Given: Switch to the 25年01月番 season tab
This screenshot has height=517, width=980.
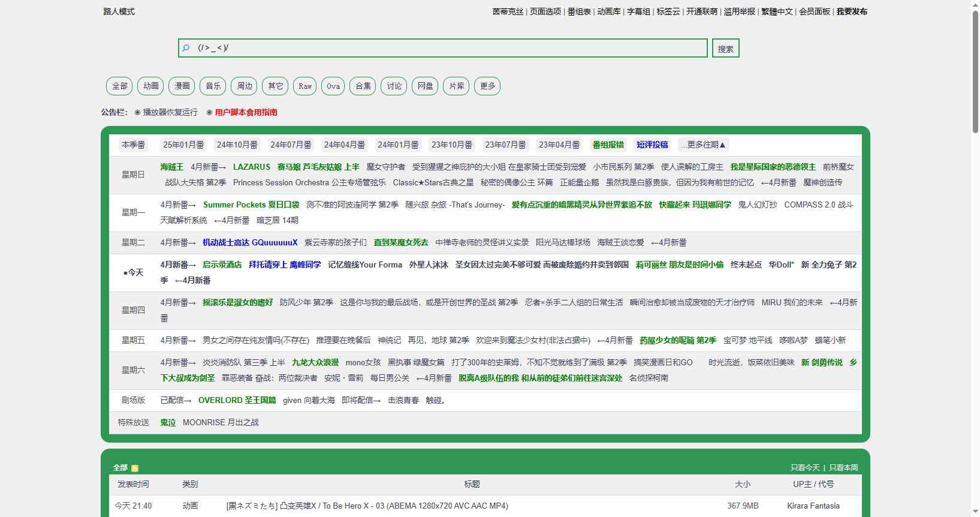Looking at the screenshot, I should click(183, 145).
